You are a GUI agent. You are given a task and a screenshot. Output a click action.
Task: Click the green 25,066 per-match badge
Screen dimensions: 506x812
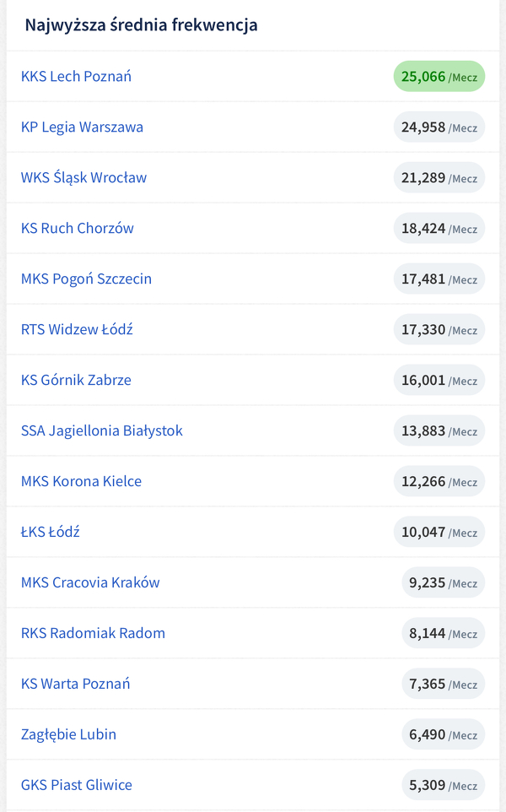[x=439, y=77]
